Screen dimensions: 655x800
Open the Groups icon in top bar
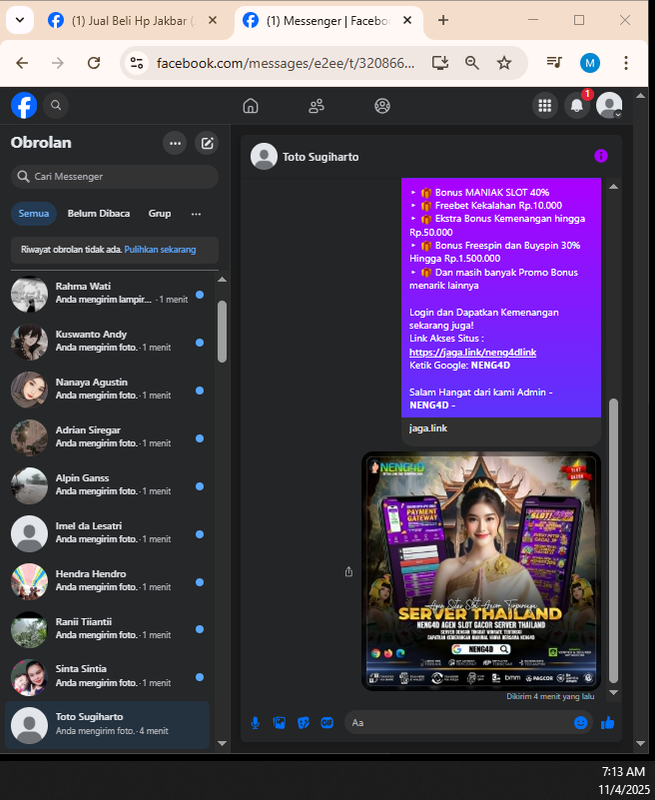click(382, 106)
